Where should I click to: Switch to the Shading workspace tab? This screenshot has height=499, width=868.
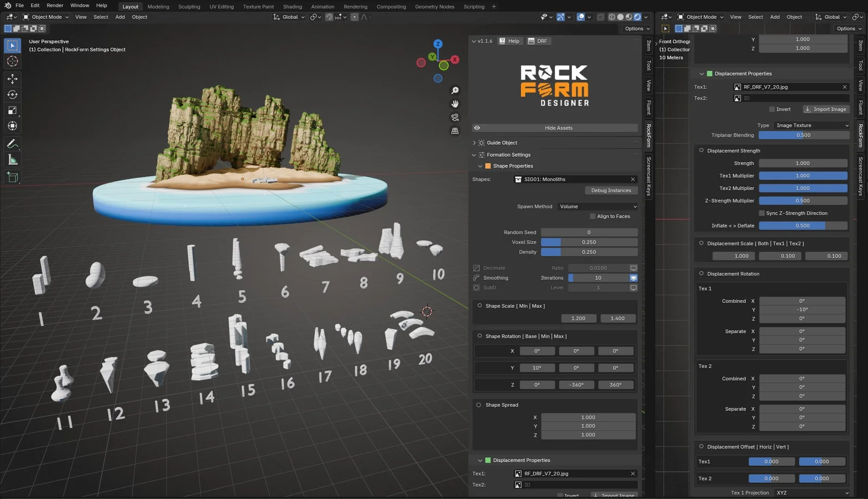(x=292, y=7)
